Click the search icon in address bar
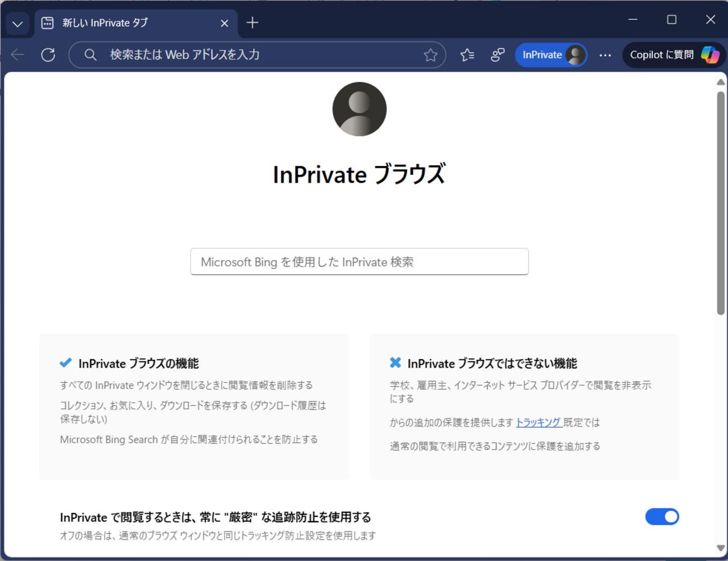 click(90, 55)
